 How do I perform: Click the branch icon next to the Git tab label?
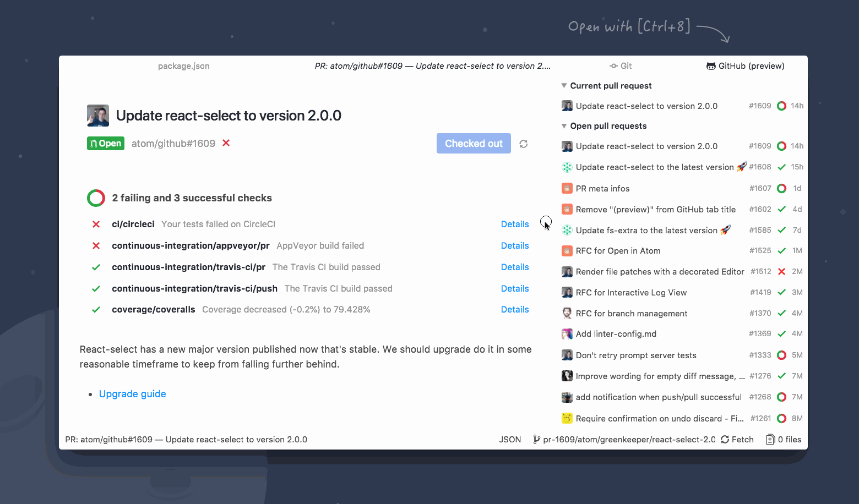pos(613,65)
